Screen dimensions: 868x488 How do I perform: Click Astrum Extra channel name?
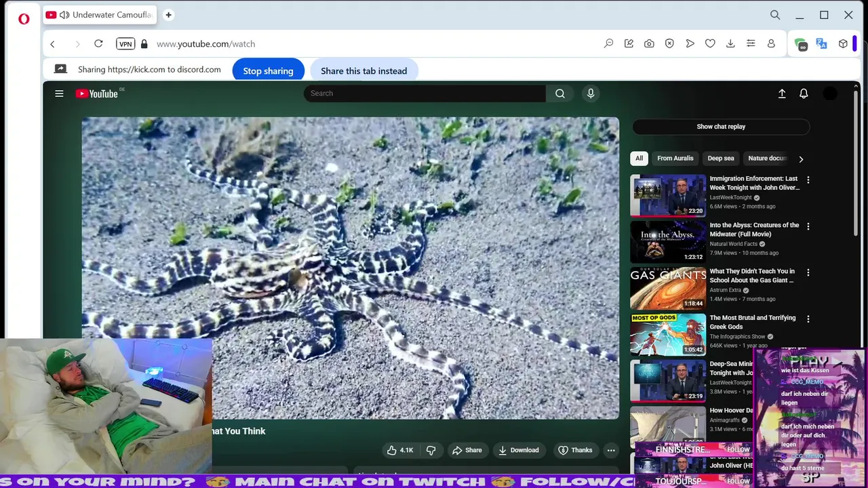click(x=725, y=290)
